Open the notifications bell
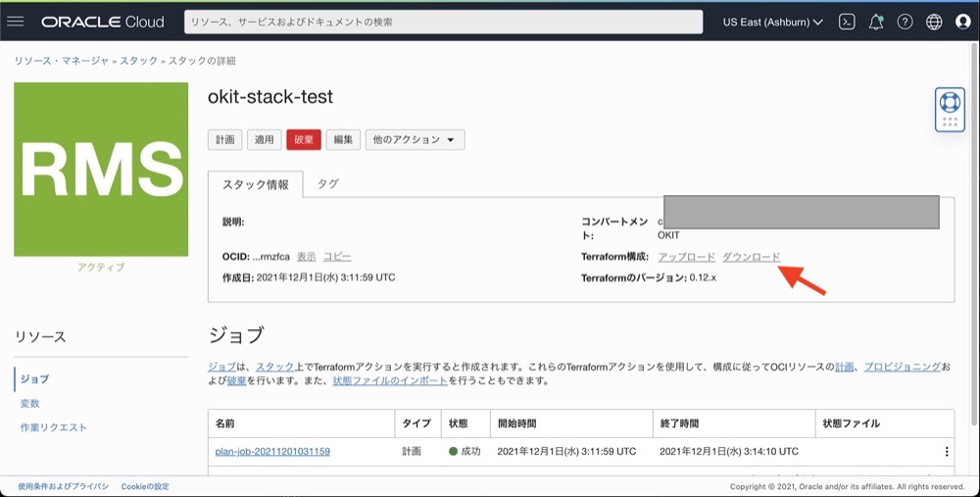This screenshot has height=497, width=980. click(x=876, y=22)
